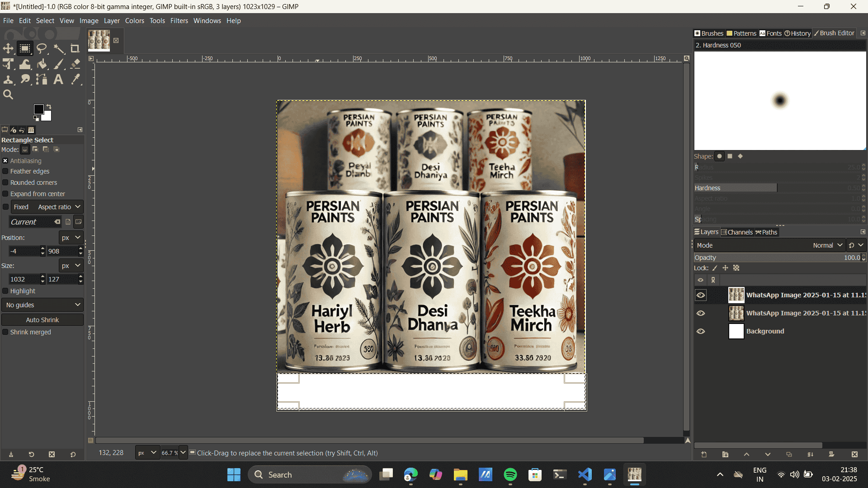Select the Warp Transform tool
Viewport: 868px width, 488px height.
coord(25,64)
